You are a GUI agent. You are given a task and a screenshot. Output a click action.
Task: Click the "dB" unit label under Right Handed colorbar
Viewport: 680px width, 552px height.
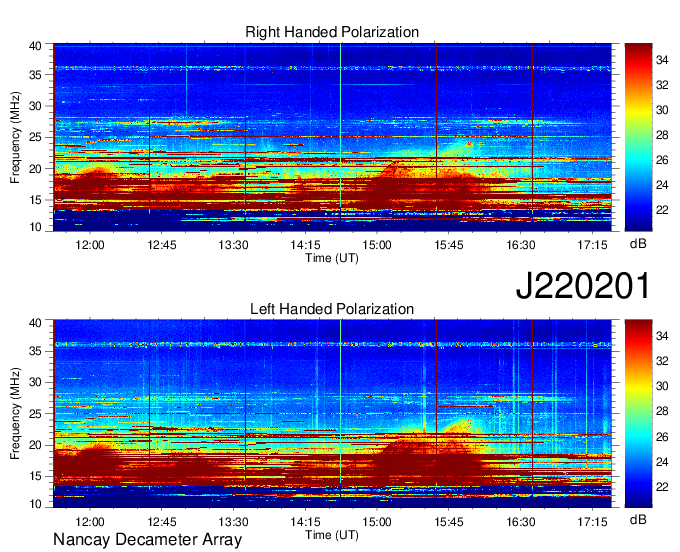[638, 244]
